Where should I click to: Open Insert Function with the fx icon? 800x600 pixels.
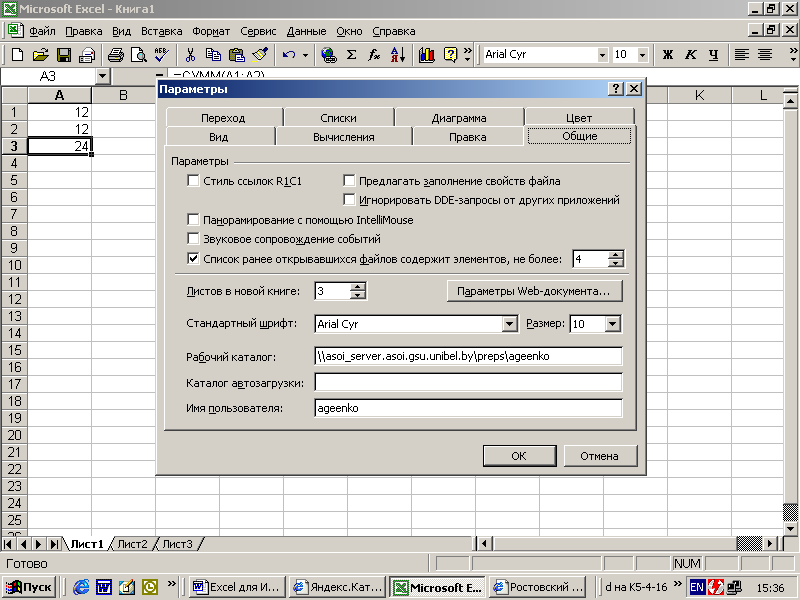(x=374, y=54)
